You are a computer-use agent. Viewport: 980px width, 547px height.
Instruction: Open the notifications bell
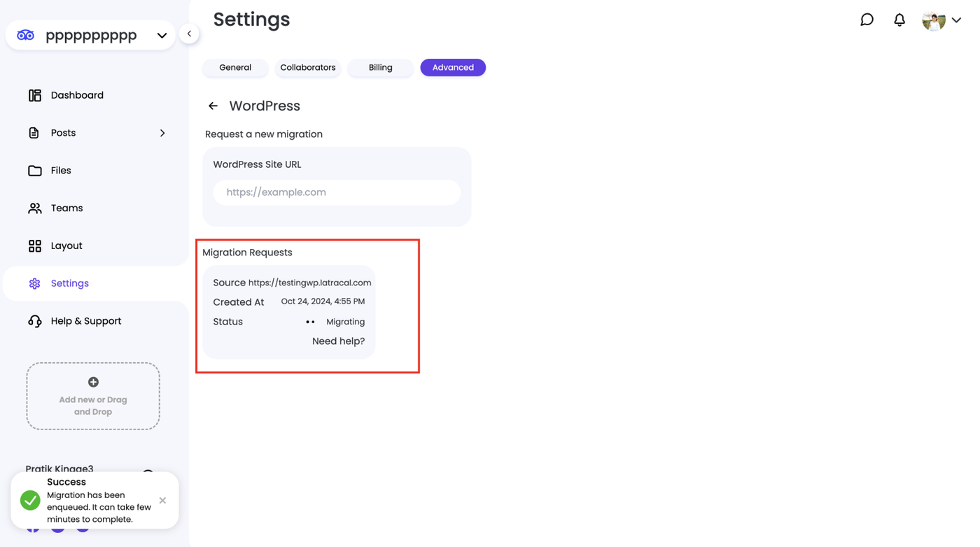[x=899, y=20]
